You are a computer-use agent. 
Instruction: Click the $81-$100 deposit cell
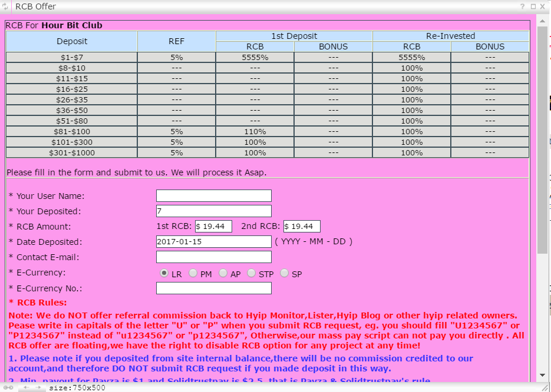click(72, 132)
